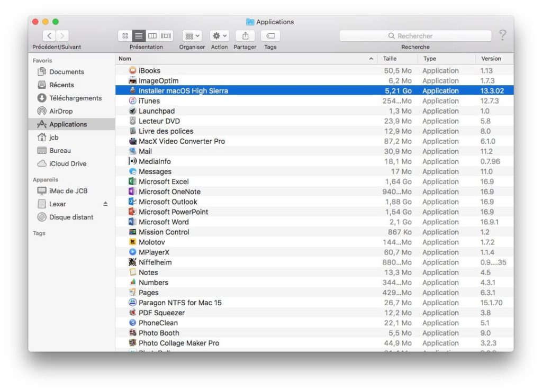Image resolution: width=542 pixels, height=392 pixels.
Task: Select the Pages application name
Action: pyautogui.click(x=149, y=293)
